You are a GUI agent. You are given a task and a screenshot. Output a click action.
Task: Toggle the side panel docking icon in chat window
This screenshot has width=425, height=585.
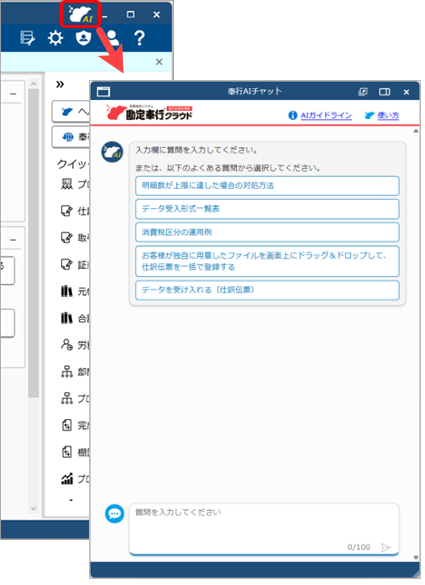(x=385, y=92)
